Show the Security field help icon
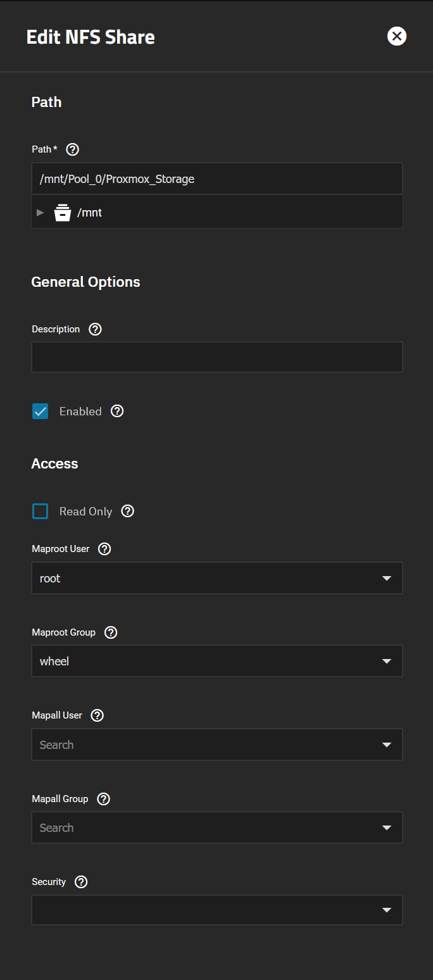433x980 pixels. [81, 882]
